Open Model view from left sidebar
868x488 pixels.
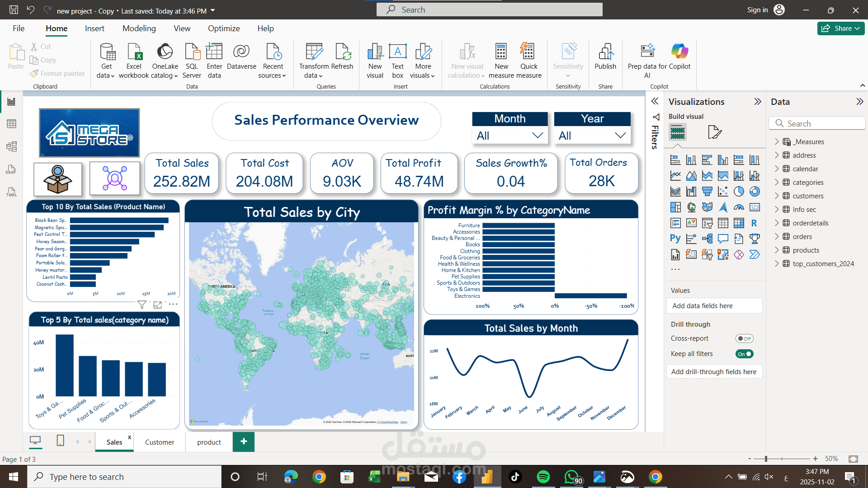pyautogui.click(x=11, y=146)
